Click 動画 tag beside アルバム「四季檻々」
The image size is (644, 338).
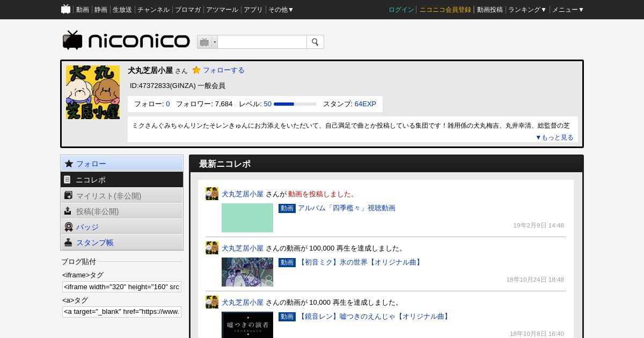[287, 208]
